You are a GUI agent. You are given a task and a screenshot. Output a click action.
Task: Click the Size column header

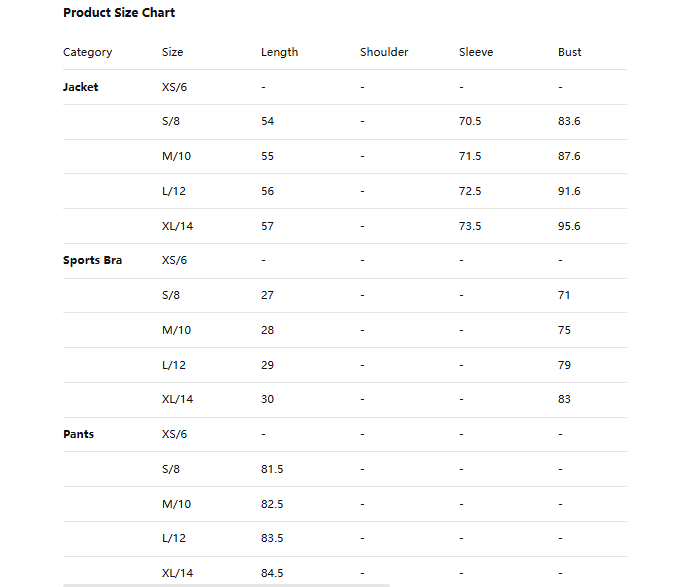[x=173, y=52]
